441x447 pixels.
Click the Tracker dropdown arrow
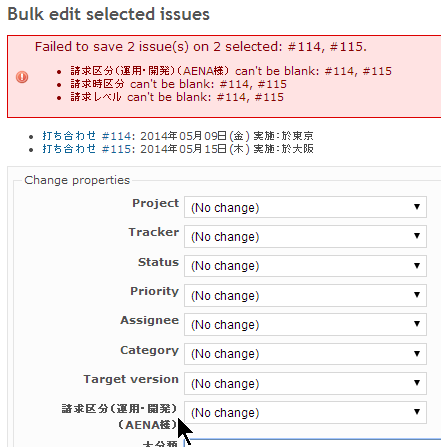pyautogui.click(x=417, y=236)
